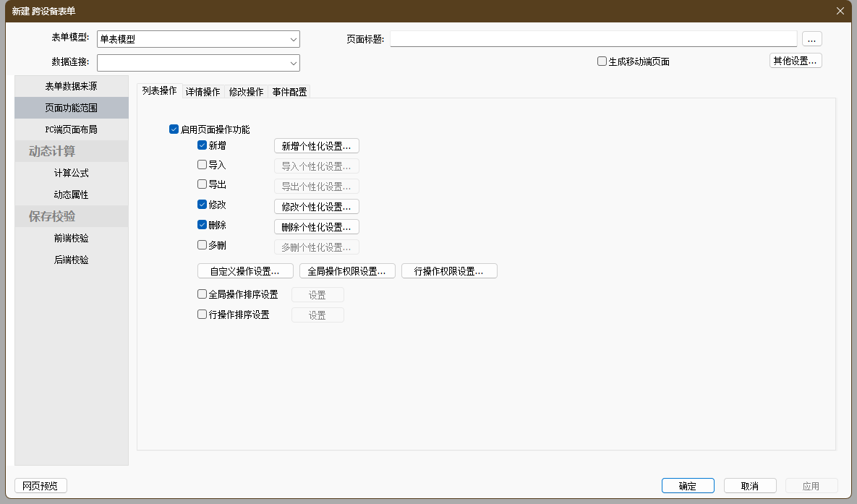Screen dimensions: 857x504
Task: Check the 多删 checkbox
Action: (202, 245)
